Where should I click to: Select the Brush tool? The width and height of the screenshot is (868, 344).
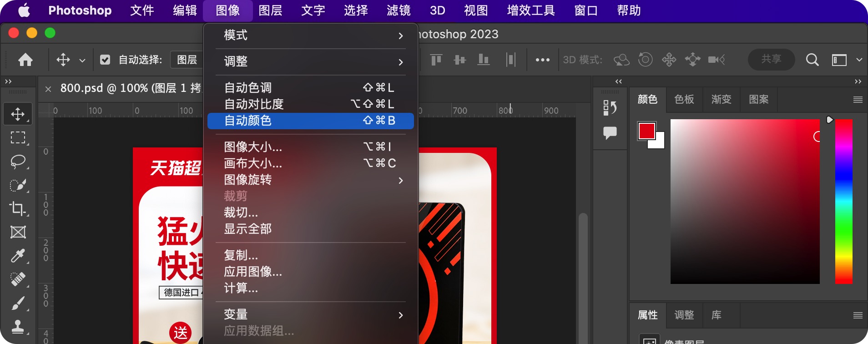pyautogui.click(x=18, y=303)
